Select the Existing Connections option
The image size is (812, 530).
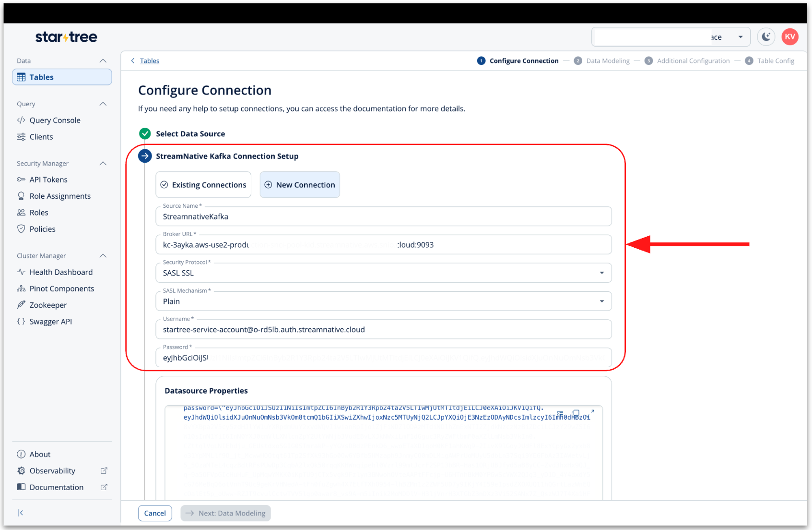point(203,185)
